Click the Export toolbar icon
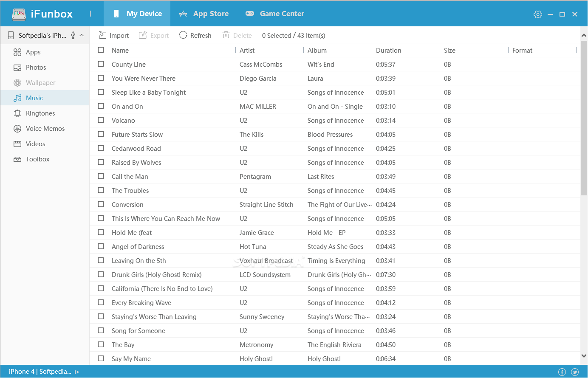The height and width of the screenshot is (378, 588). click(143, 35)
